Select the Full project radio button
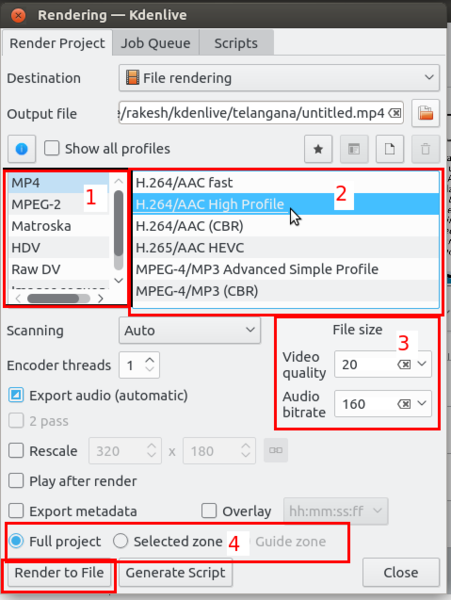The width and height of the screenshot is (451, 600). (x=16, y=541)
